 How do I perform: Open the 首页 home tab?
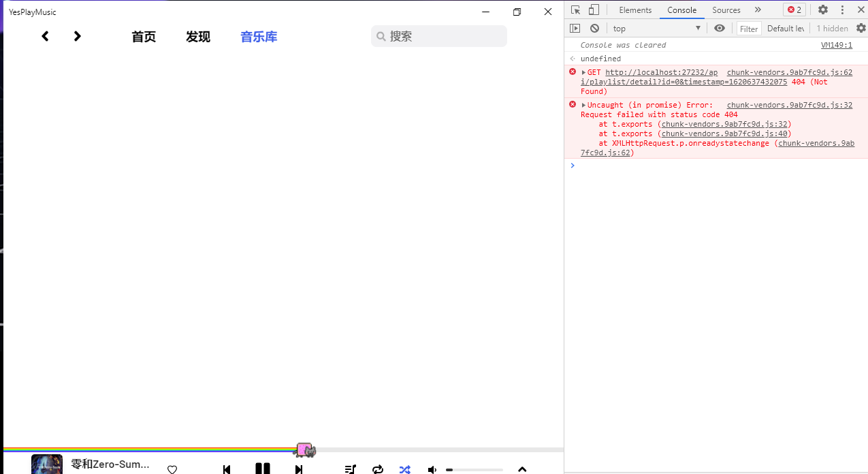144,37
